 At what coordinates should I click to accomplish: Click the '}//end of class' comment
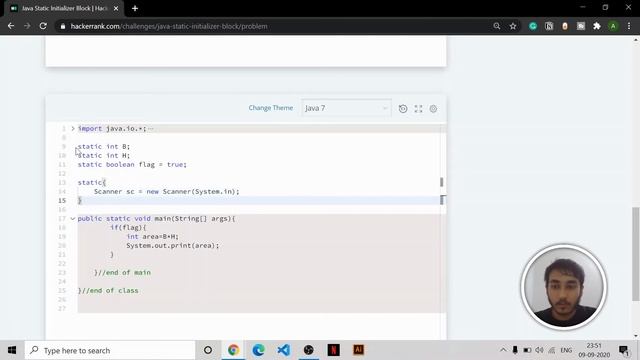108,290
